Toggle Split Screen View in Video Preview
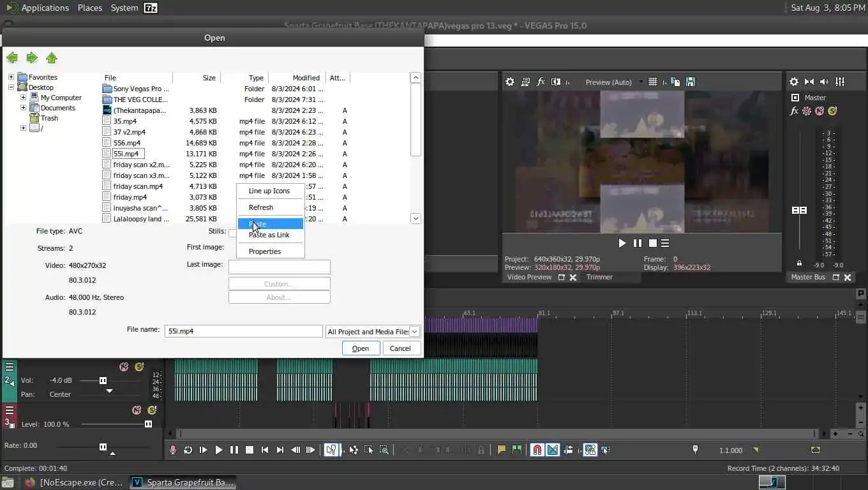The width and height of the screenshot is (868, 490). pyautogui.click(x=556, y=82)
